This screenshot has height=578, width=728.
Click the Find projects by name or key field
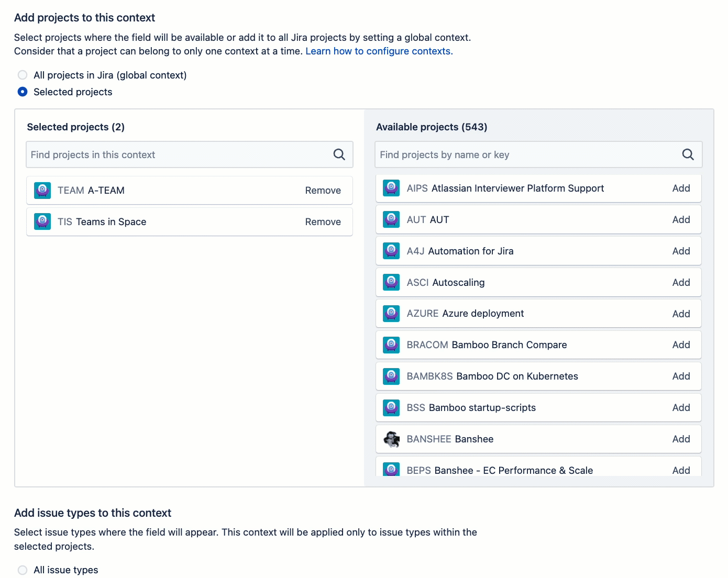(524, 154)
